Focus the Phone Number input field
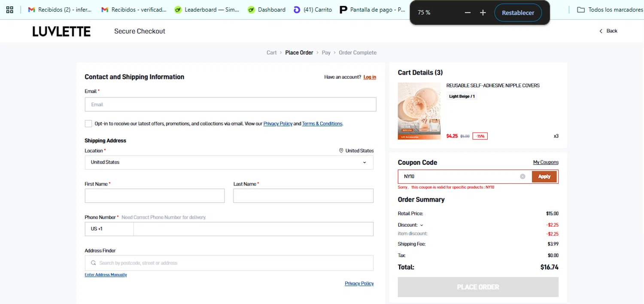644x304 pixels. [253, 229]
